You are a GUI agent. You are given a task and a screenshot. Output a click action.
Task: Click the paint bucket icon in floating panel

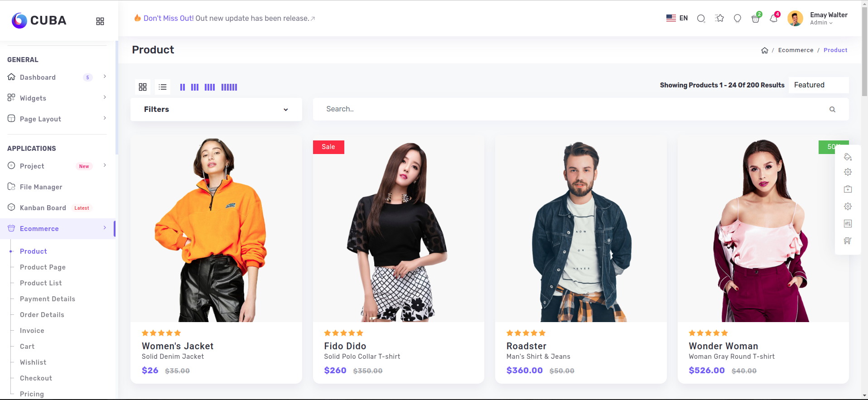(x=848, y=157)
